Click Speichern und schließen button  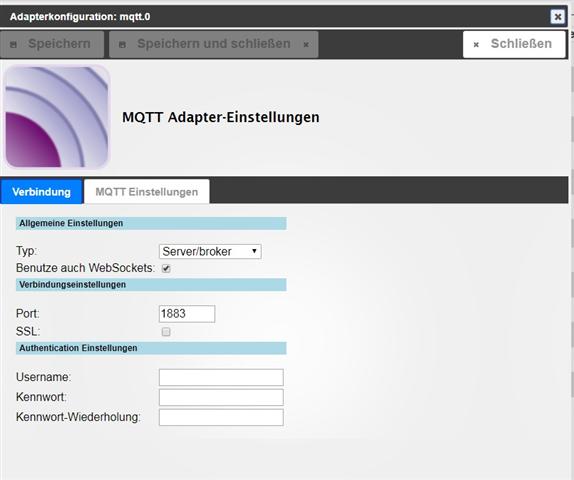pos(214,44)
